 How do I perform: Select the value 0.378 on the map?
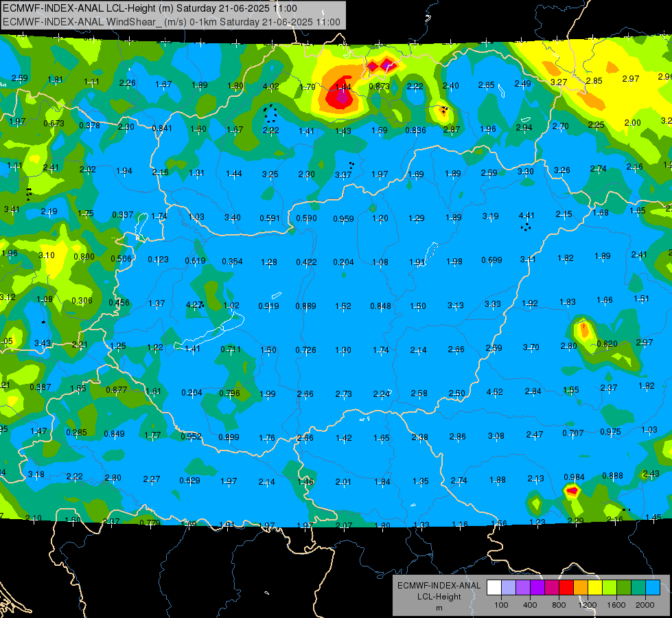(89, 125)
